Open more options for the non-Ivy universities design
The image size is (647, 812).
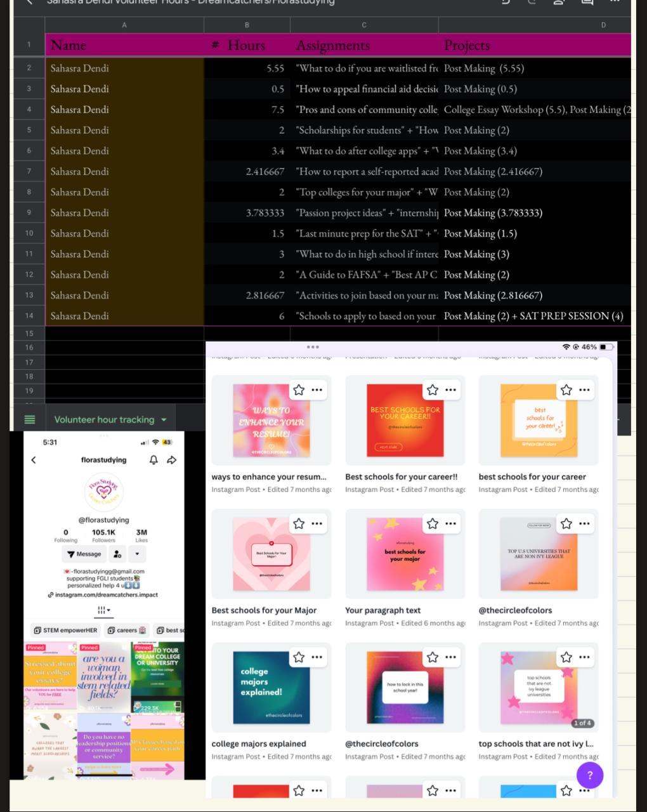[x=584, y=523]
